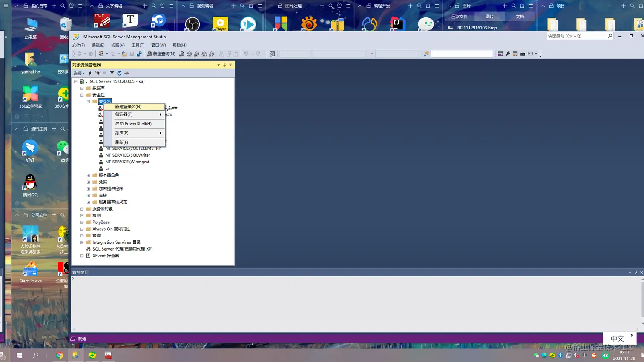The width and height of the screenshot is (644, 362).
Task: Select Integration Services 目录 node
Action: 116,242
